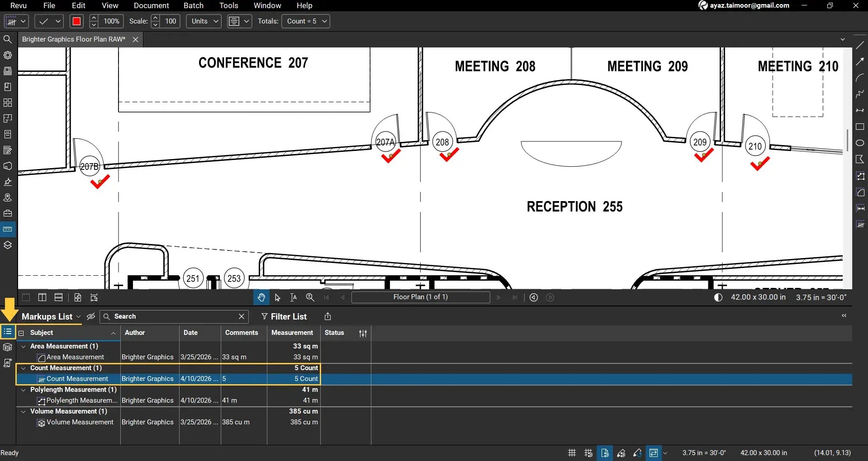868x461 pixels.
Task: Open the Measurements ruler panel icon
Action: pyautogui.click(x=8, y=229)
